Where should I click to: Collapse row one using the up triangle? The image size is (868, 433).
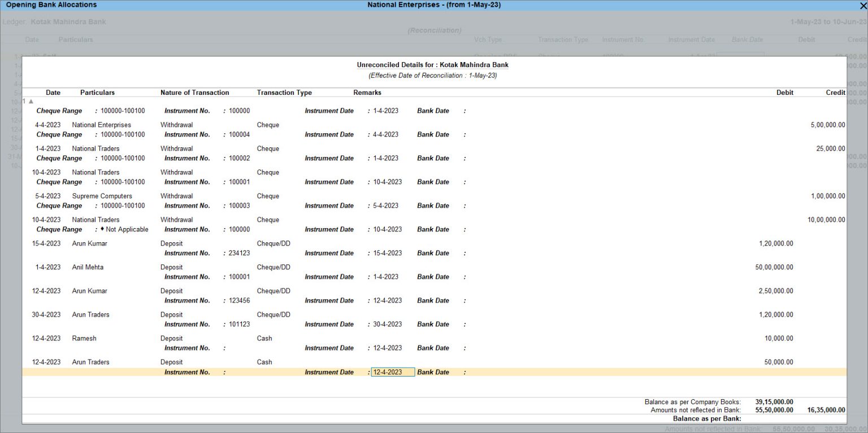31,101
